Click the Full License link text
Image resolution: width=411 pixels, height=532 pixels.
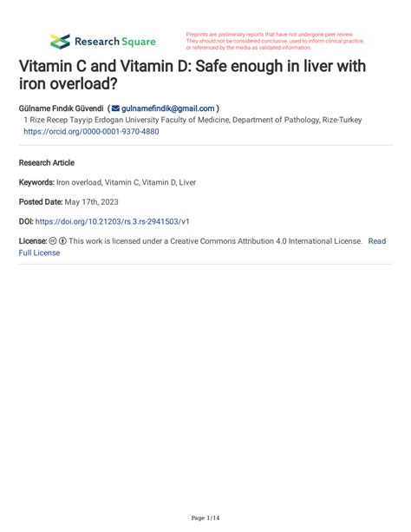click(39, 253)
